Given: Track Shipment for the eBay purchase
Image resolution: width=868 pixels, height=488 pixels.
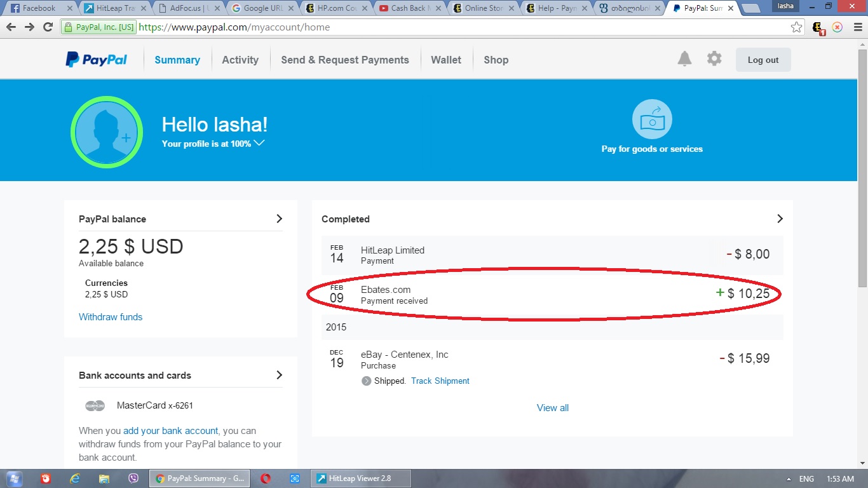Looking at the screenshot, I should 440,381.
